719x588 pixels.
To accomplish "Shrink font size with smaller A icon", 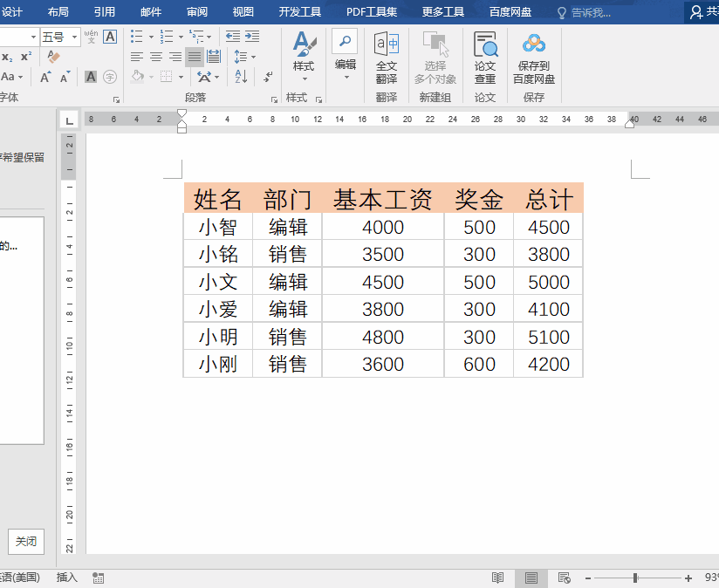I will pos(65,77).
